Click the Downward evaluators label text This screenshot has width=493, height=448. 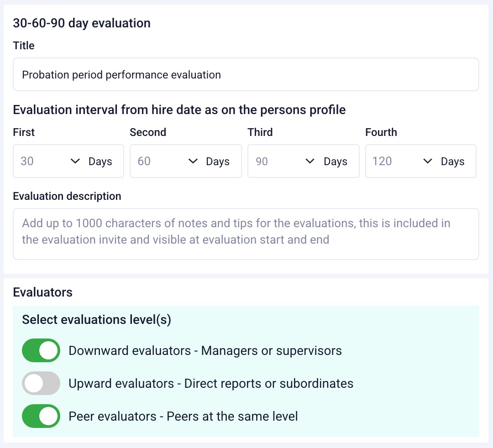[x=205, y=350]
